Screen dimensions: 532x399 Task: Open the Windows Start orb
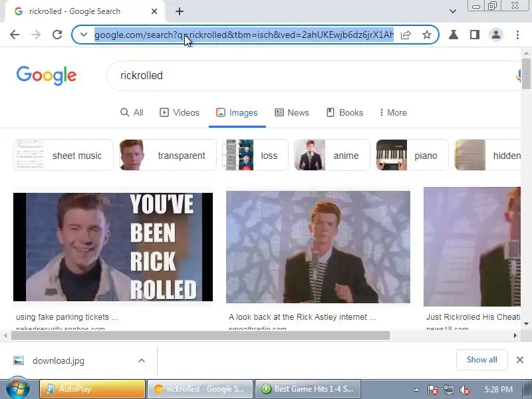click(18, 388)
